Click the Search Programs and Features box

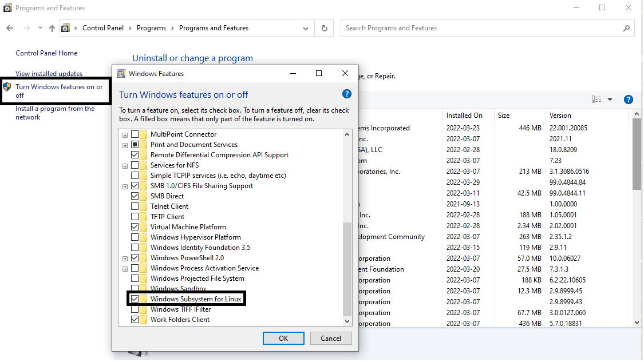pyautogui.click(x=487, y=27)
